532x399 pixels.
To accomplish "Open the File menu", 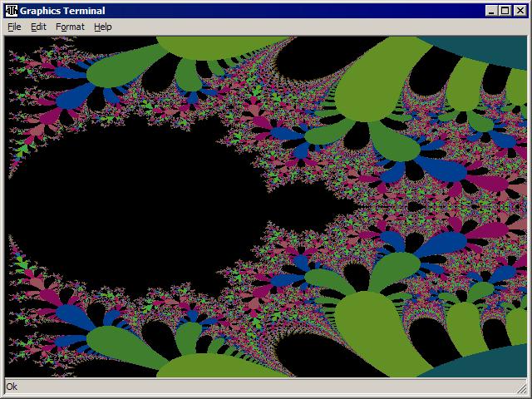I will [x=14, y=27].
